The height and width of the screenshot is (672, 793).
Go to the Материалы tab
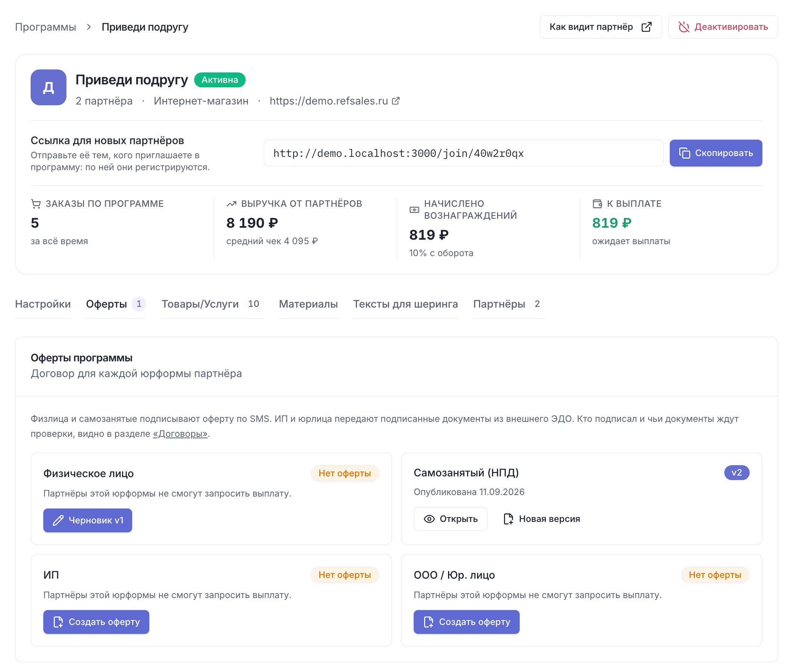[x=308, y=304]
